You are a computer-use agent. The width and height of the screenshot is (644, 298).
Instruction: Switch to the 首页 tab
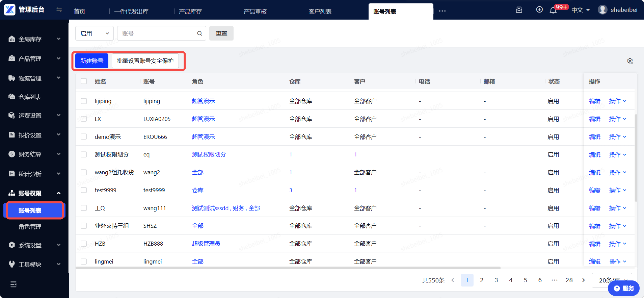(x=80, y=11)
